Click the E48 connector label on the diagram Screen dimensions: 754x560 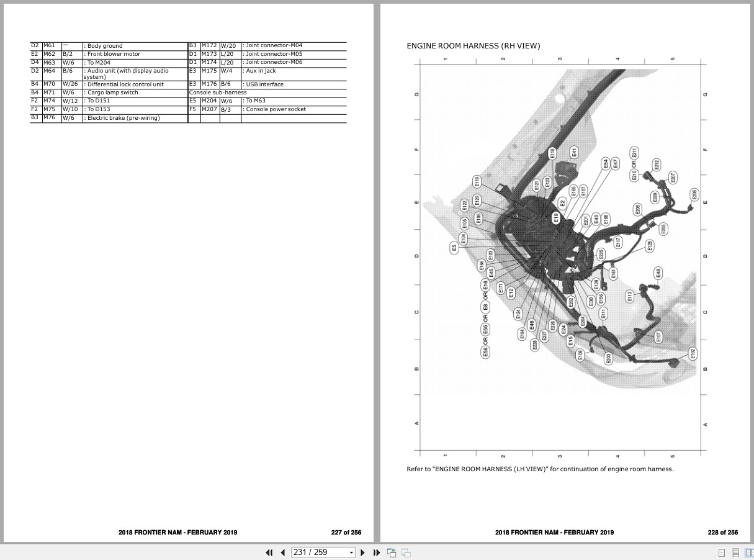[658, 273]
